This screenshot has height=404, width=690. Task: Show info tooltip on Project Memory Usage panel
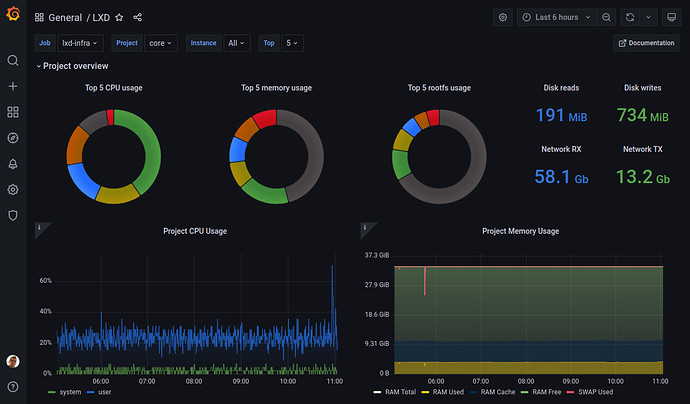coord(365,228)
